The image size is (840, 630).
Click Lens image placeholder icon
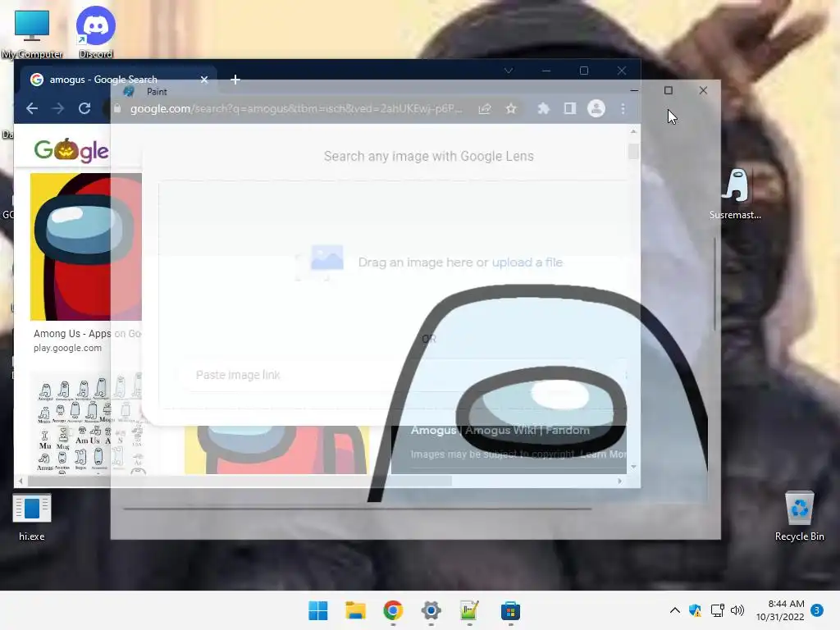(x=321, y=262)
